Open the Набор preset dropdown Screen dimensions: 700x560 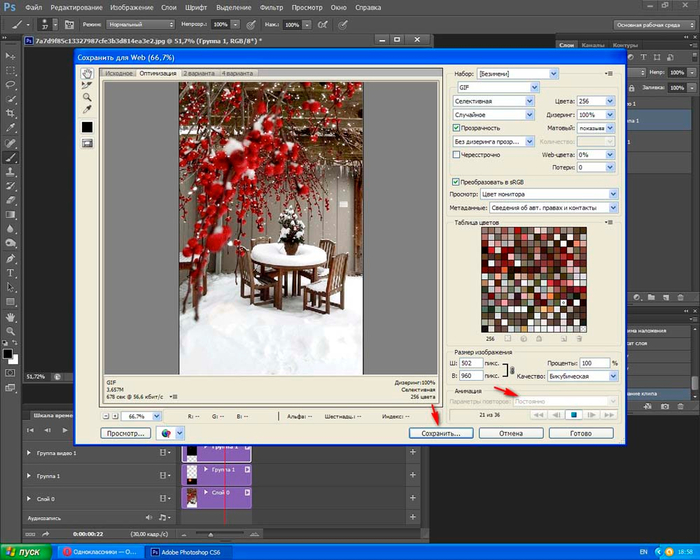(518, 74)
